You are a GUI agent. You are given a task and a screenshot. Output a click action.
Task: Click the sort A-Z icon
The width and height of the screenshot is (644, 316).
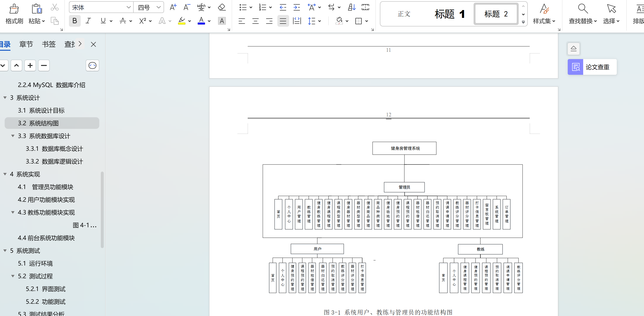(x=352, y=7)
